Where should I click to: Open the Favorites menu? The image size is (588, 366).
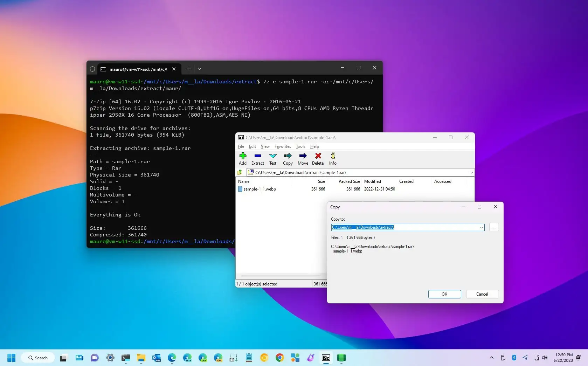click(283, 146)
